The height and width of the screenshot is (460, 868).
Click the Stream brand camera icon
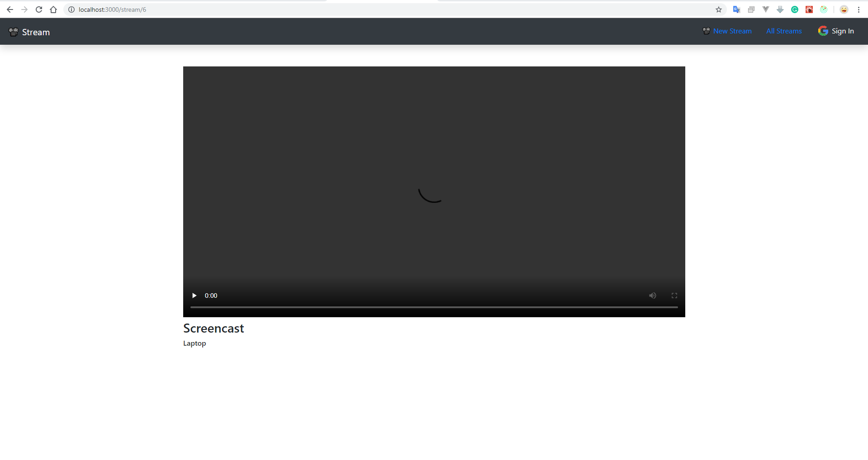tap(14, 32)
